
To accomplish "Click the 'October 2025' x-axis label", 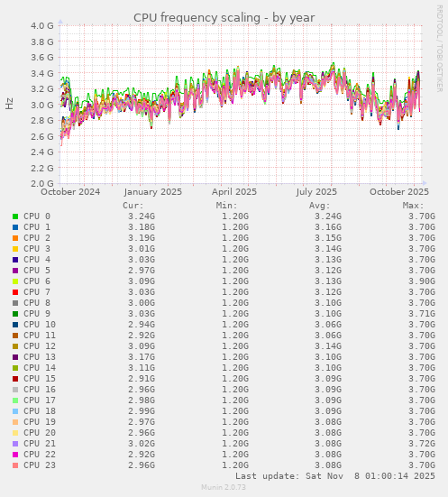I will [399, 192].
